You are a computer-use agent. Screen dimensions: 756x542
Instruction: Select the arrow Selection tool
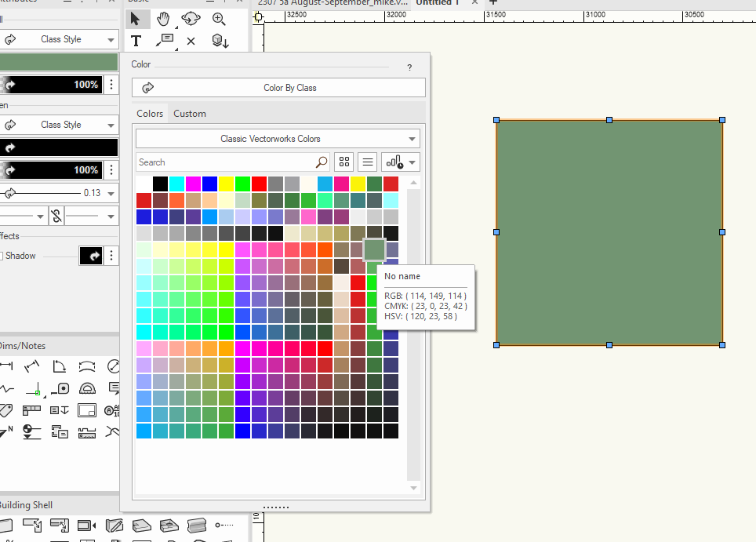(136, 19)
